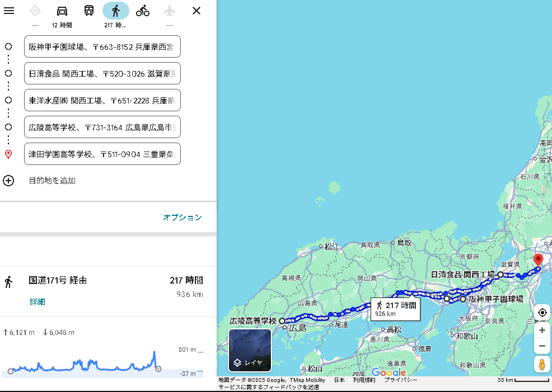Toggle the 50 km map scale bar
This screenshot has width=552, height=392.
click(523, 380)
